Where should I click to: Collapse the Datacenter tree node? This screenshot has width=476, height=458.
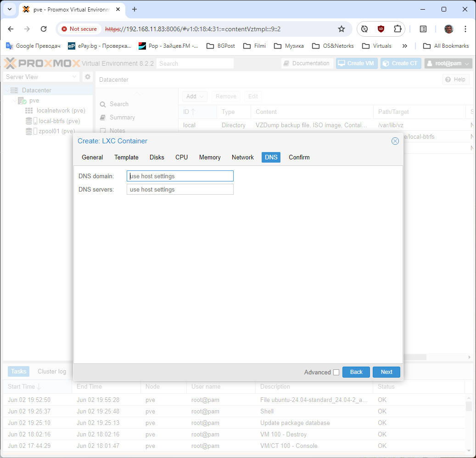point(8,90)
